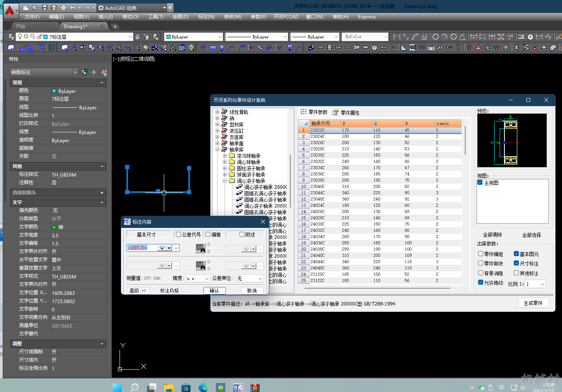
Task: Click the PCCAD table tool icon
Action: (182, 47)
